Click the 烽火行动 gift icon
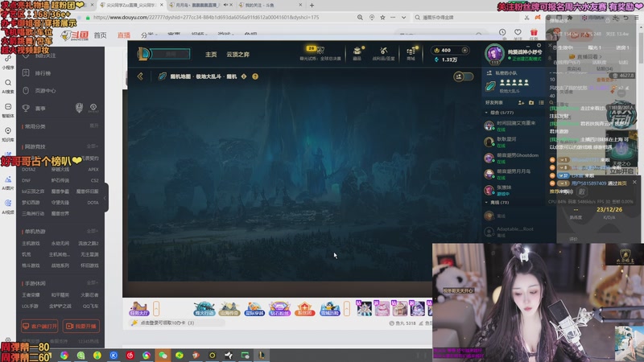This screenshot has height=362, width=644. [204, 309]
